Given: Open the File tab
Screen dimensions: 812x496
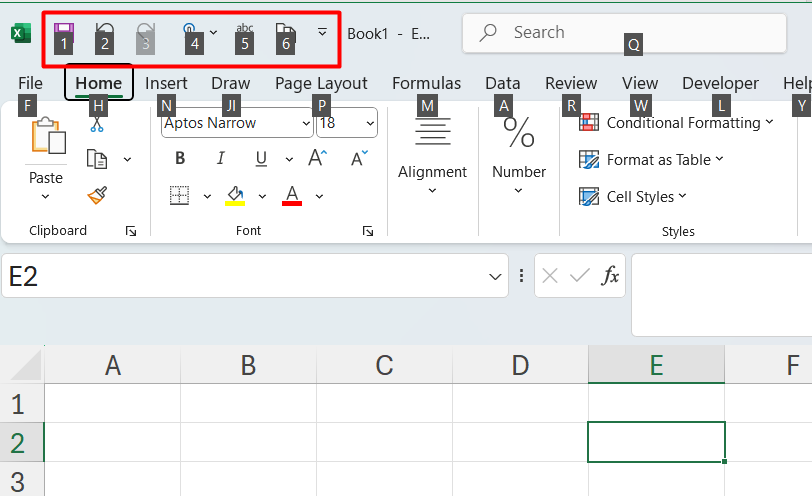Looking at the screenshot, I should 30,83.
